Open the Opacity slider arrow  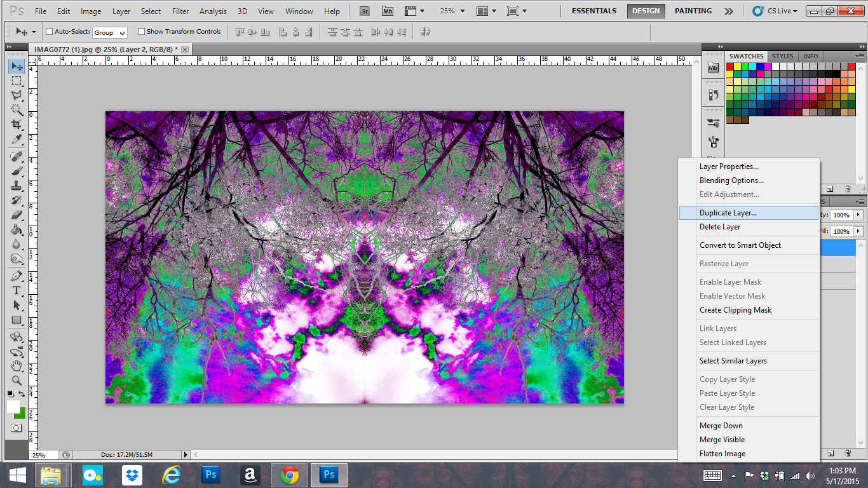858,215
